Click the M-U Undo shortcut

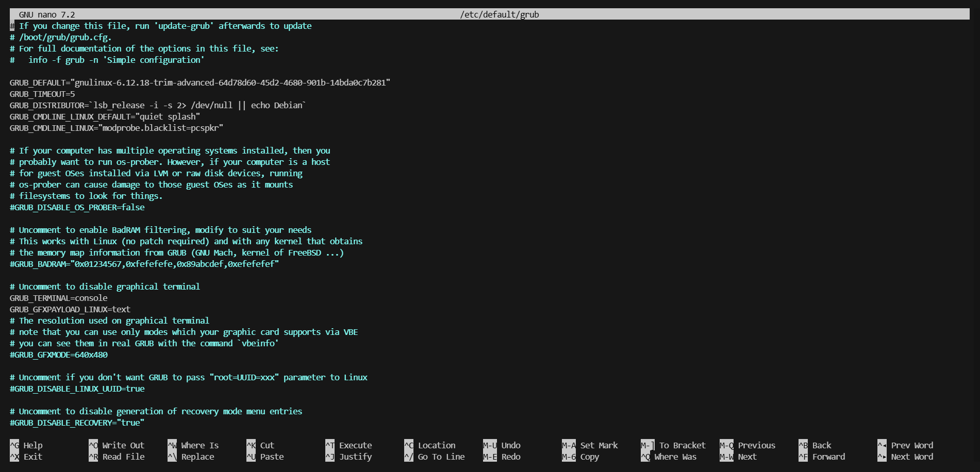pyautogui.click(x=502, y=445)
